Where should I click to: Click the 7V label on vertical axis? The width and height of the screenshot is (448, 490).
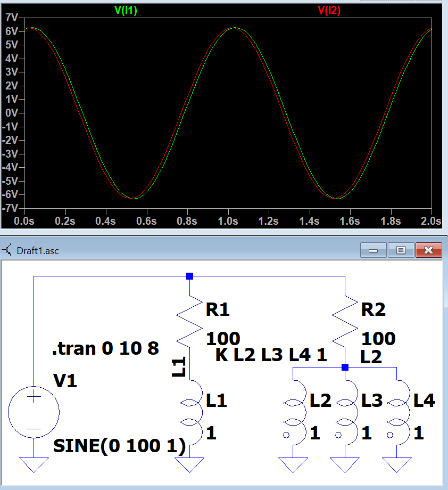(x=12, y=18)
